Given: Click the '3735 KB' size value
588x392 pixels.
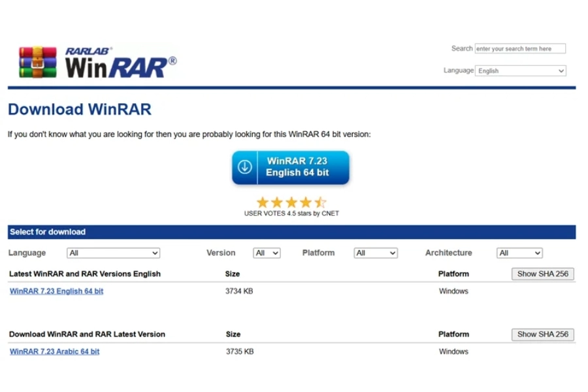Looking at the screenshot, I should tap(240, 351).
